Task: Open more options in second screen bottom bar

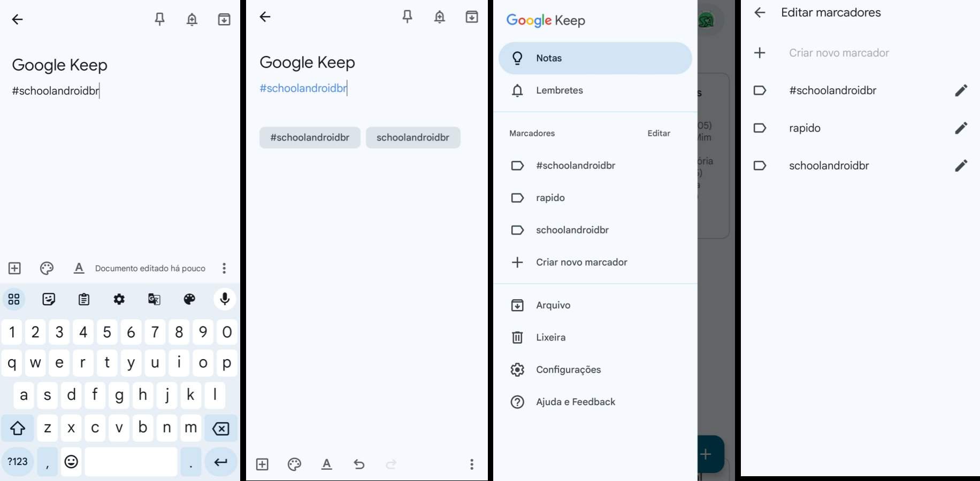Action: (x=472, y=464)
